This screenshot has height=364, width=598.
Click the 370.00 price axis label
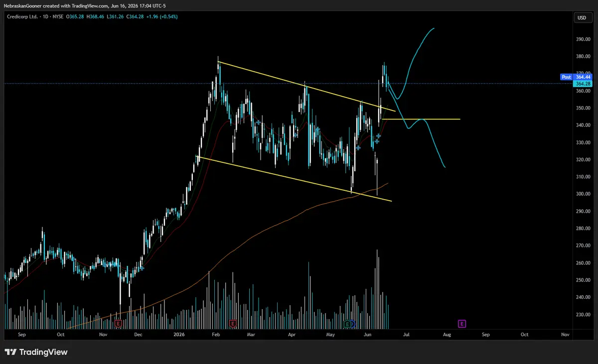click(583, 74)
